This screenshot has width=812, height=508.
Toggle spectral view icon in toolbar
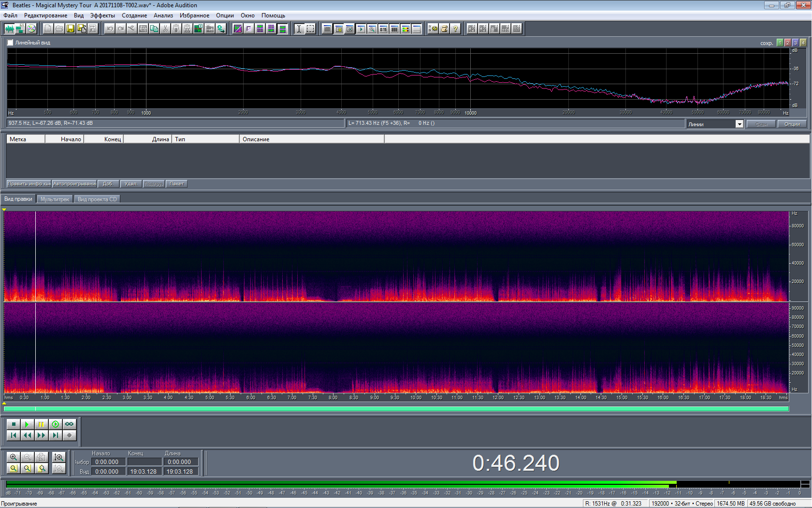point(238,29)
